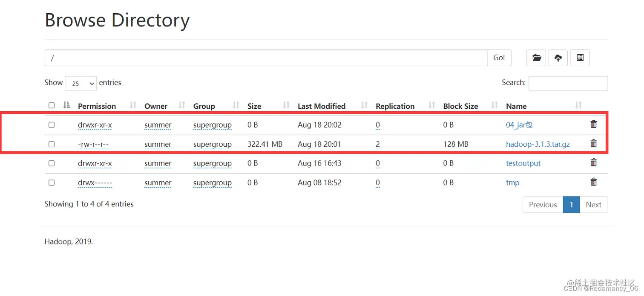Click the Hadoop, 2019. footer text
This screenshot has height=296, width=644.
(69, 242)
